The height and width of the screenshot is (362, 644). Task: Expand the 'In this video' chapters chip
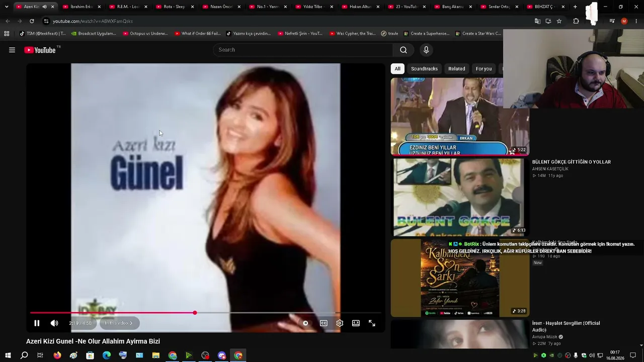[x=119, y=323]
